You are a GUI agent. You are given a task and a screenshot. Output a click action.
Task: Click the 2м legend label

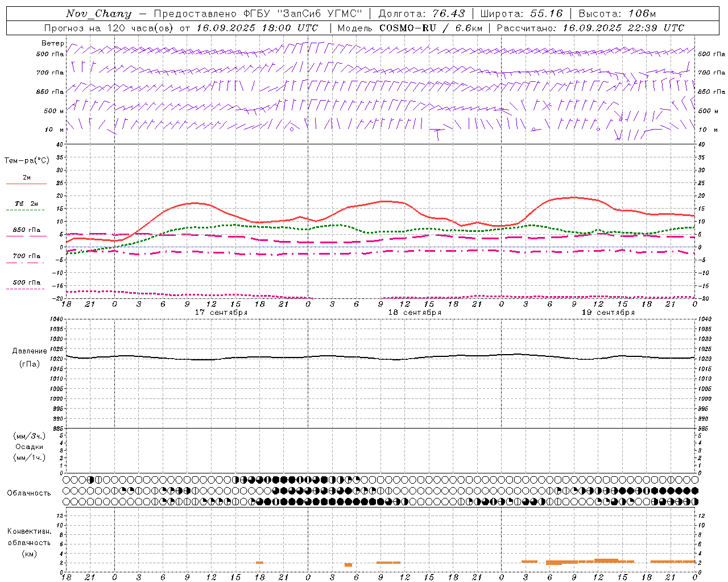click(x=27, y=177)
